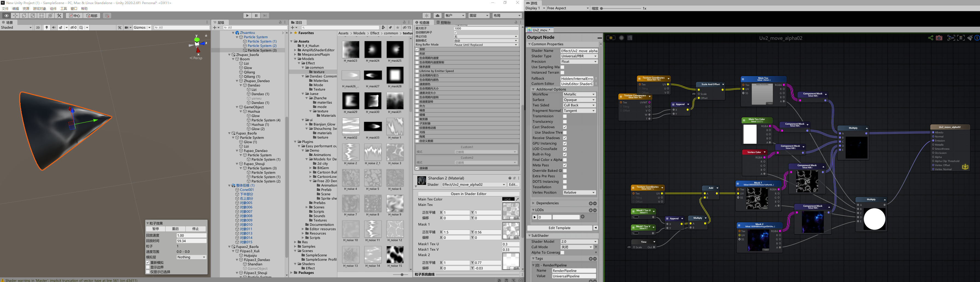
Task: Toggle grid snapping icon in main toolbar
Action: pos(107,16)
